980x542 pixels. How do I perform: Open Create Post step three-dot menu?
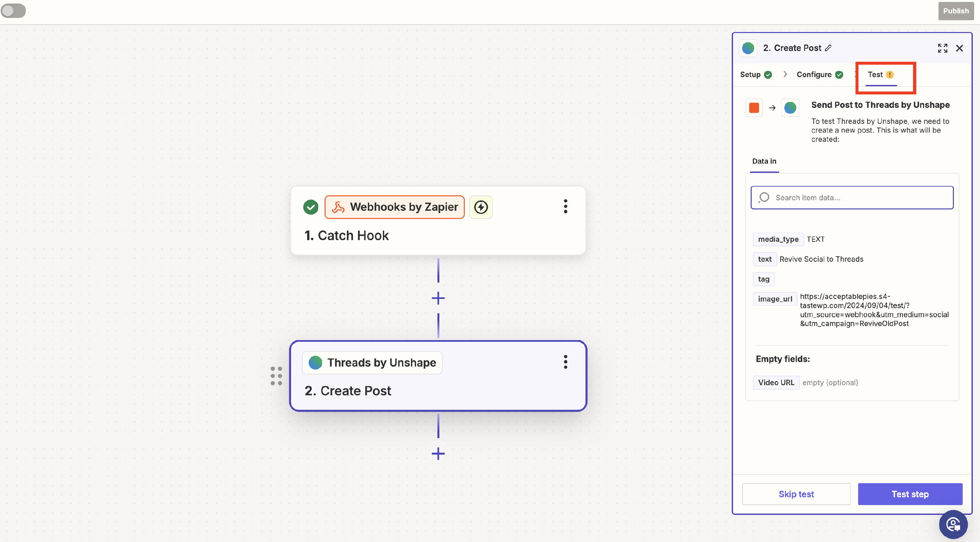(x=565, y=362)
